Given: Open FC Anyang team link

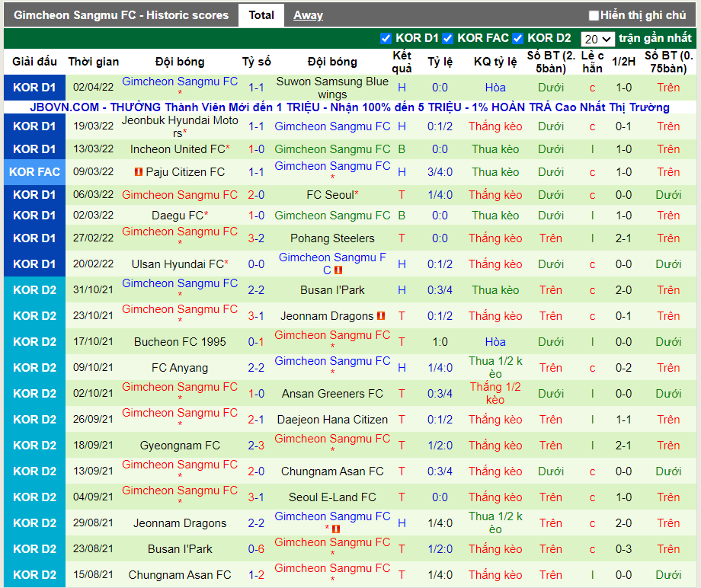Looking at the screenshot, I should 180,368.
